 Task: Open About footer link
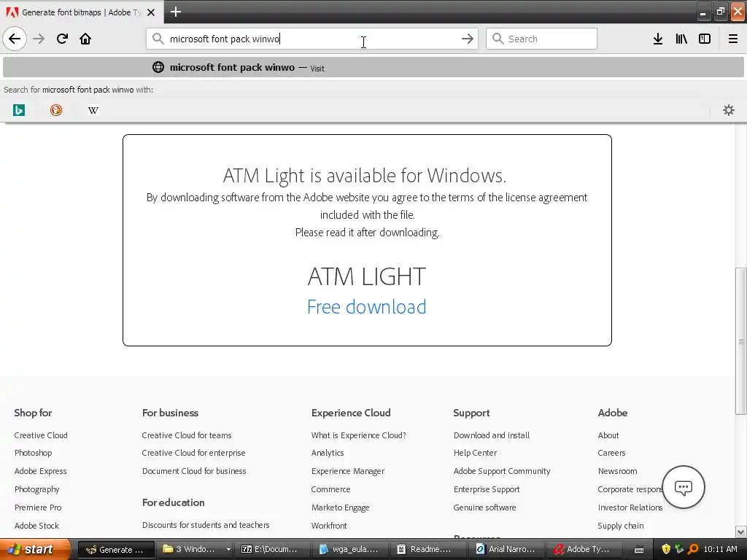[608, 435]
